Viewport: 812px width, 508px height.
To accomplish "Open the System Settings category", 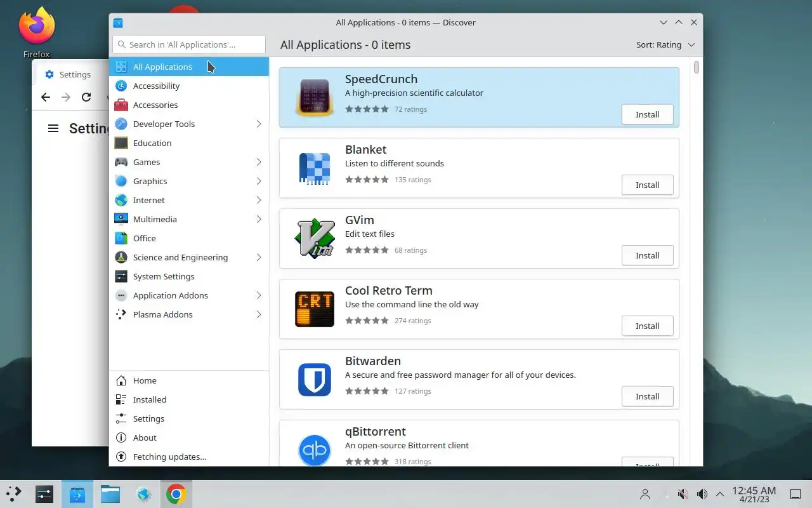I will (189, 276).
